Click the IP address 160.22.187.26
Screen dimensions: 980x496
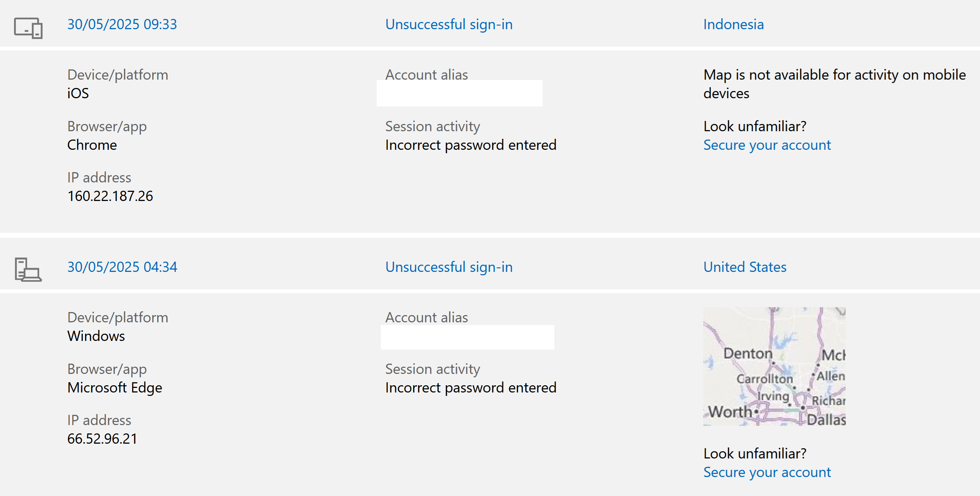[110, 196]
